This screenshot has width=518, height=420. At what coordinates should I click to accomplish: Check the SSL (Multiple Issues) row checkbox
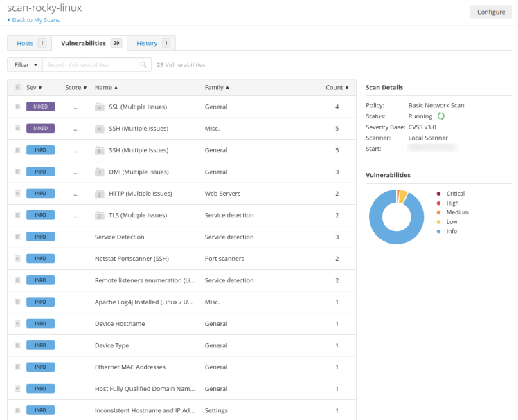(17, 107)
